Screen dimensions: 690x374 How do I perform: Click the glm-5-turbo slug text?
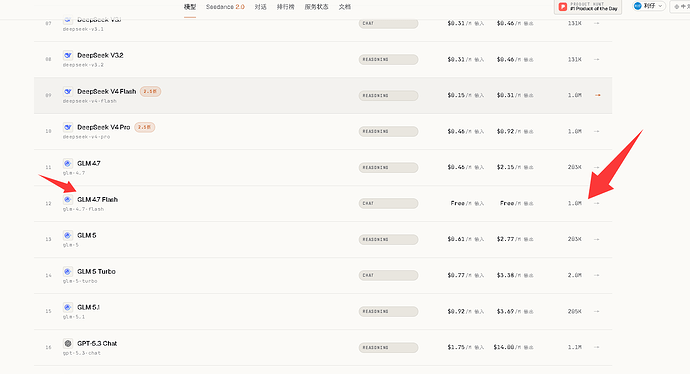(x=80, y=281)
